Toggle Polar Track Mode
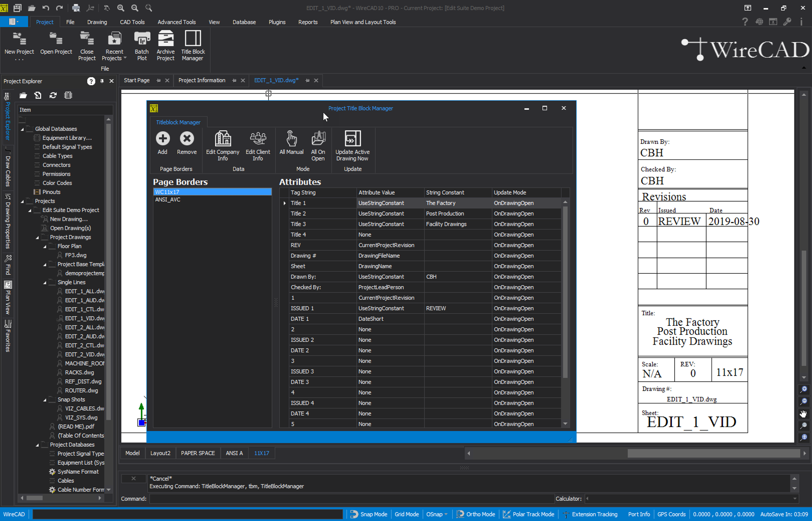 [x=529, y=514]
